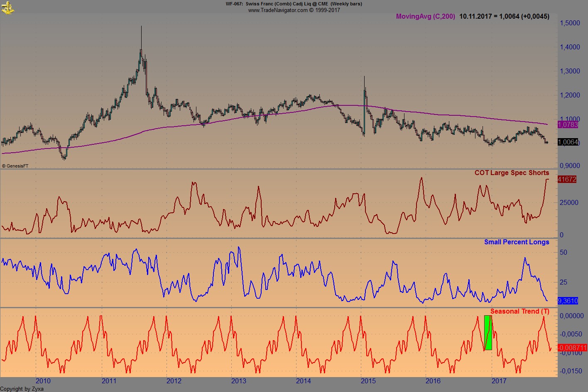This screenshot has height=392, width=588.
Task: Click the 25 axis value in Small Percent Longs
Action: (x=563, y=282)
